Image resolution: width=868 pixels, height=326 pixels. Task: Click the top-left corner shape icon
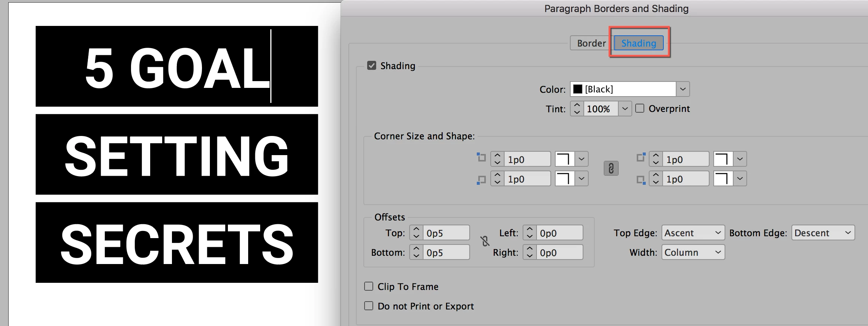[x=565, y=159]
